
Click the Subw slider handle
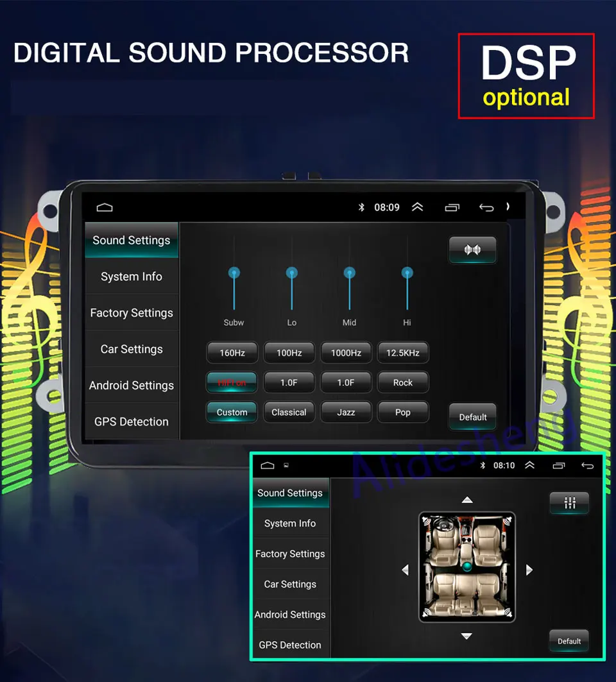pos(234,273)
